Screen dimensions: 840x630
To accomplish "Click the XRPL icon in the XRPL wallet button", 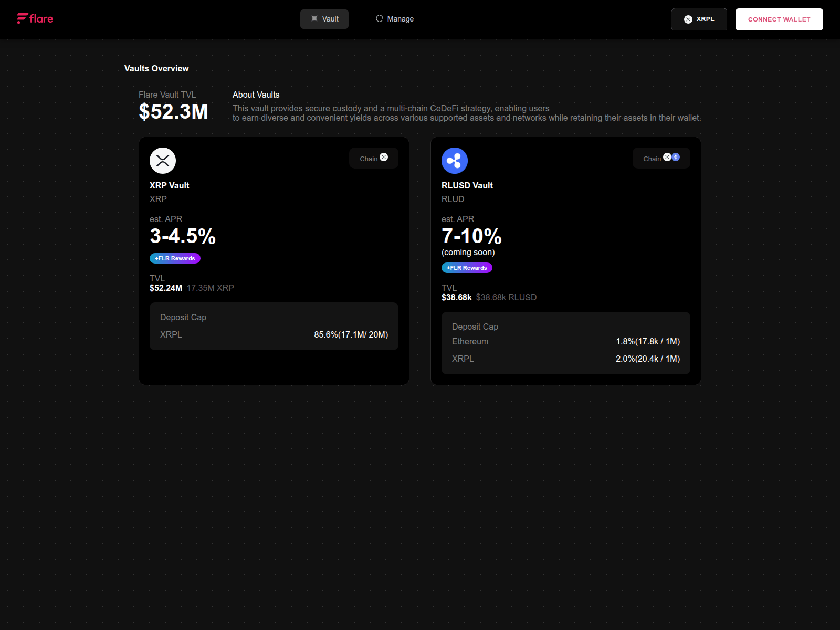I will point(687,19).
